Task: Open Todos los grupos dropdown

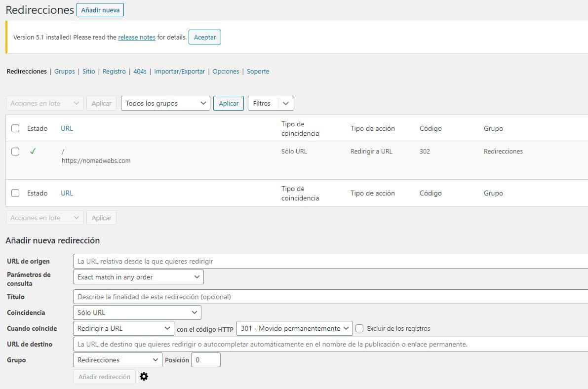Action: tap(165, 103)
